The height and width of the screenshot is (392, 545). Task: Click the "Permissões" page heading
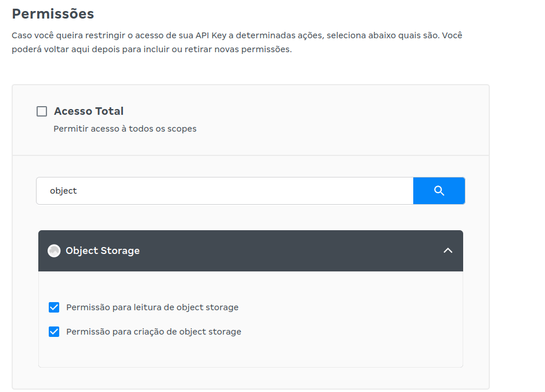[53, 14]
